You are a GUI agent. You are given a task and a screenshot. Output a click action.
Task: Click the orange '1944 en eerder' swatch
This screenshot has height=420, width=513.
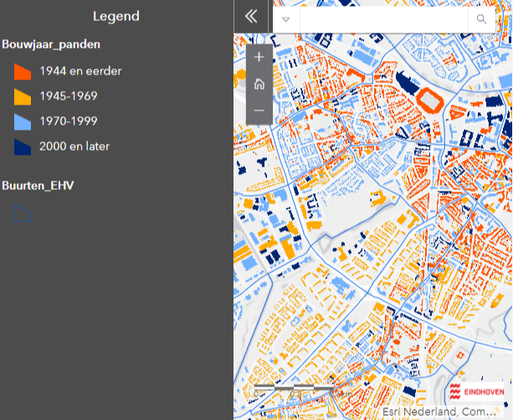point(23,71)
